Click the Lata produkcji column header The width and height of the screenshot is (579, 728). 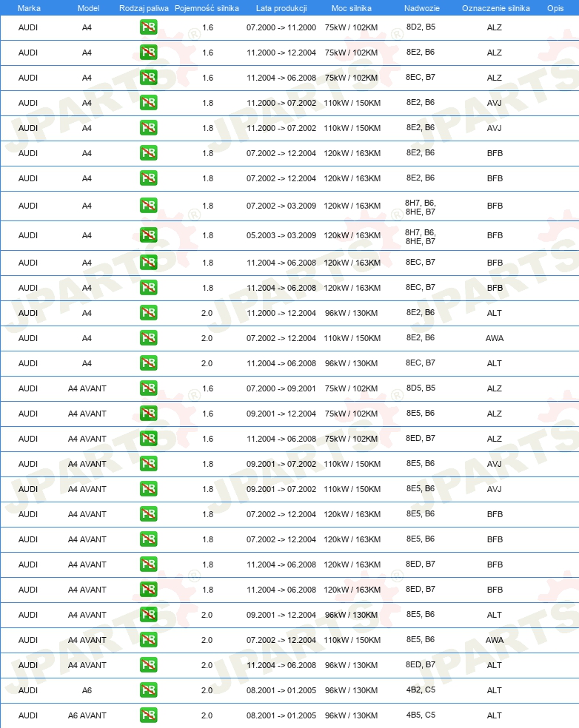coord(281,8)
